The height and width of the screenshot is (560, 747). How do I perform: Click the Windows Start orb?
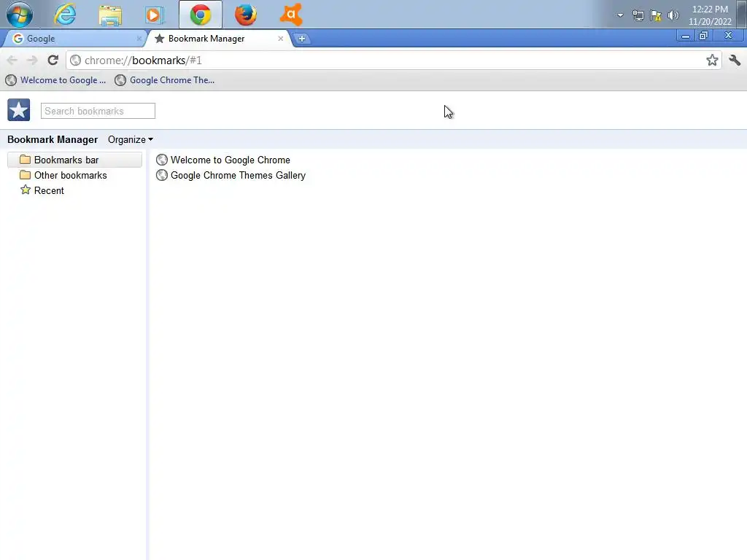click(x=19, y=15)
